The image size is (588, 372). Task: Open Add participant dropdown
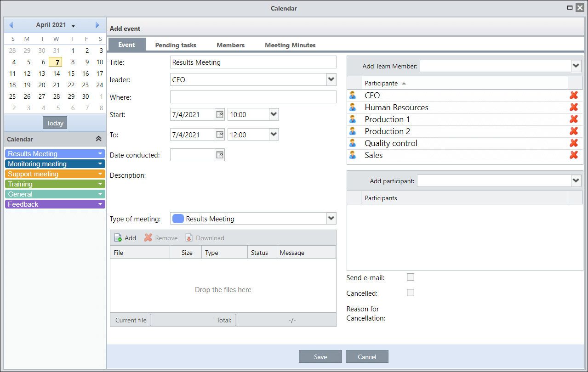[x=577, y=181]
